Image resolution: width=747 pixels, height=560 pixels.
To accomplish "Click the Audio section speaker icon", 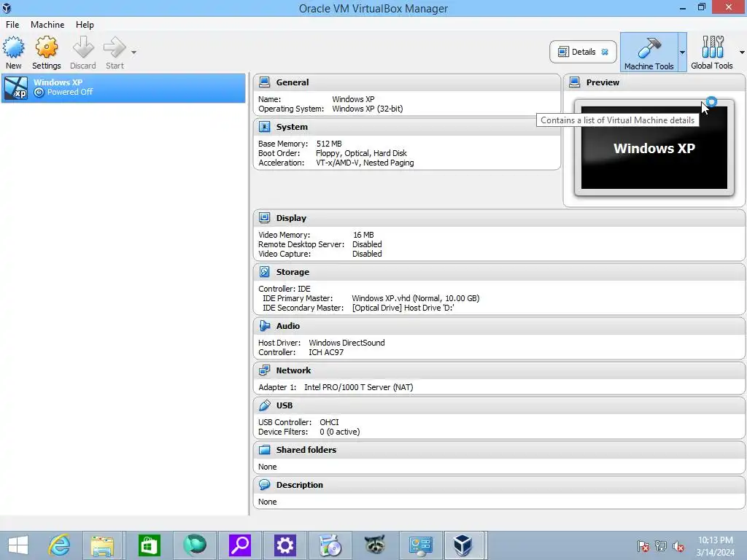I will click(264, 326).
